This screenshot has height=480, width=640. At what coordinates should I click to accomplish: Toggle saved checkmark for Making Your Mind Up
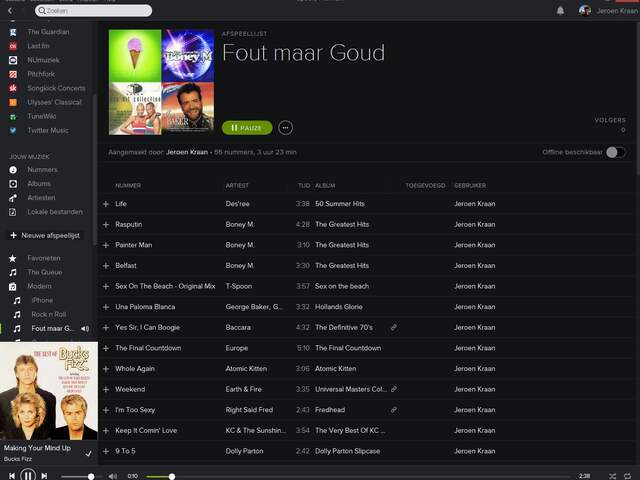[88, 453]
